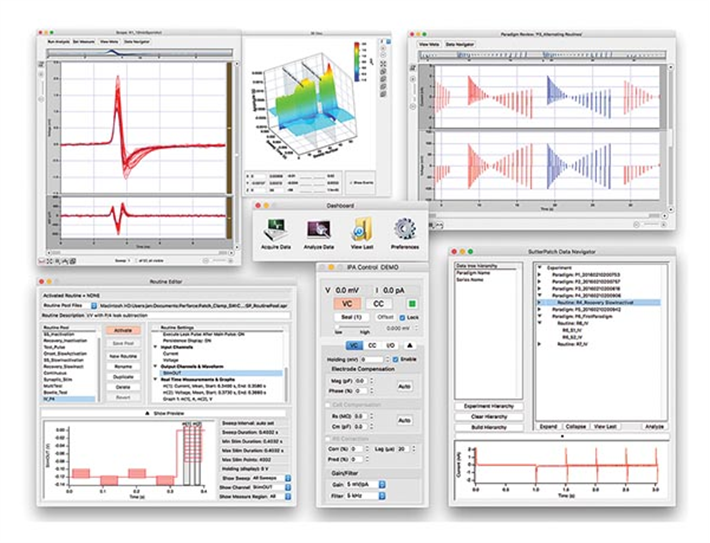Click the Seal (T) button in IPA Control
Viewport: 710px width, 543px height.
point(351,317)
